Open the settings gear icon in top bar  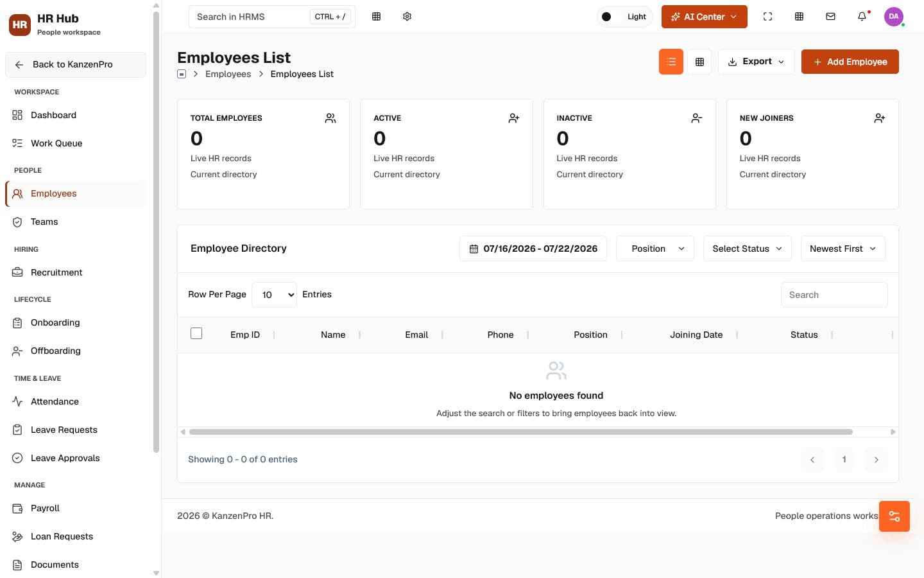(x=407, y=17)
